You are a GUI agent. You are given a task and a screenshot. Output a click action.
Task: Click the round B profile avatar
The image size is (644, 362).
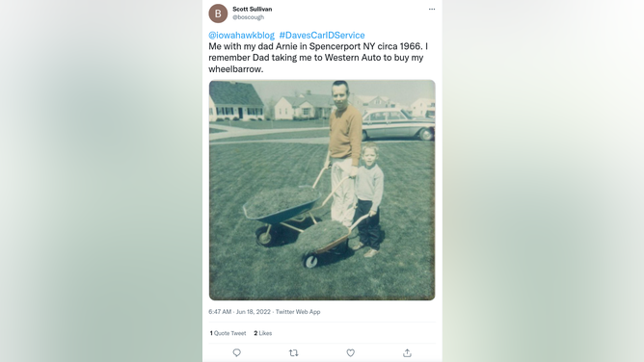218,13
